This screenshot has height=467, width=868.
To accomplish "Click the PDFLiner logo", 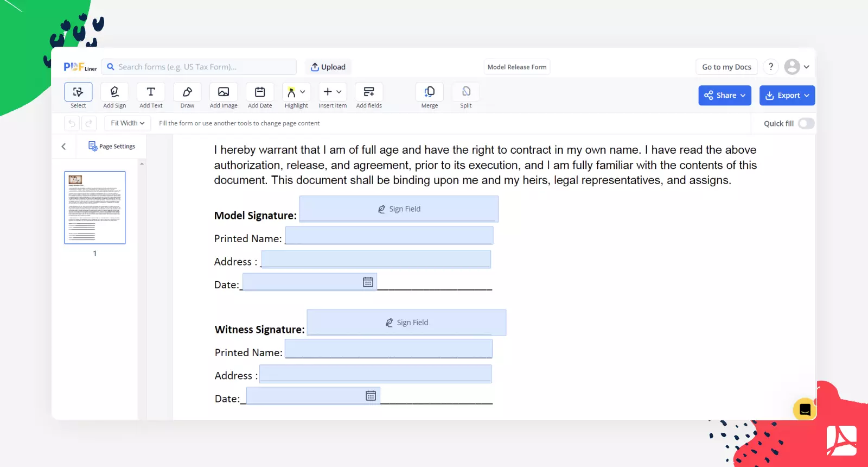I will tap(80, 67).
